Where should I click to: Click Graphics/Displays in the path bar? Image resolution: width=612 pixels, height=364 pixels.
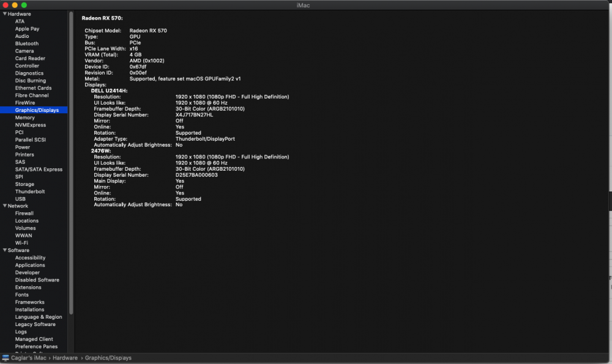point(108,358)
